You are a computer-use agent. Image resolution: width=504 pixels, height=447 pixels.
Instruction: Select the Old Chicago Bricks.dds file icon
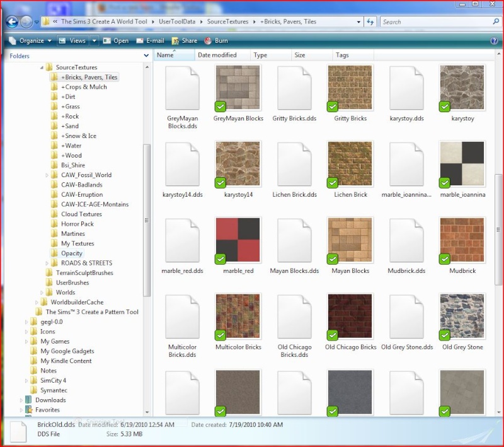click(294, 316)
